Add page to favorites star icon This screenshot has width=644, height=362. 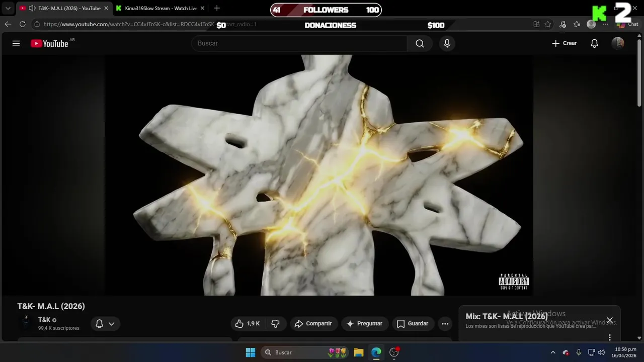(548, 24)
